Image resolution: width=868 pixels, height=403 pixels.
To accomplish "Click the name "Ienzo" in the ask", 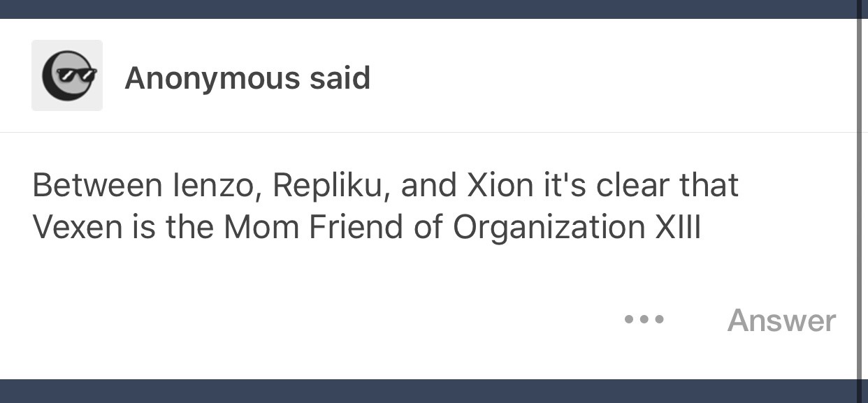I will pos(212,186).
